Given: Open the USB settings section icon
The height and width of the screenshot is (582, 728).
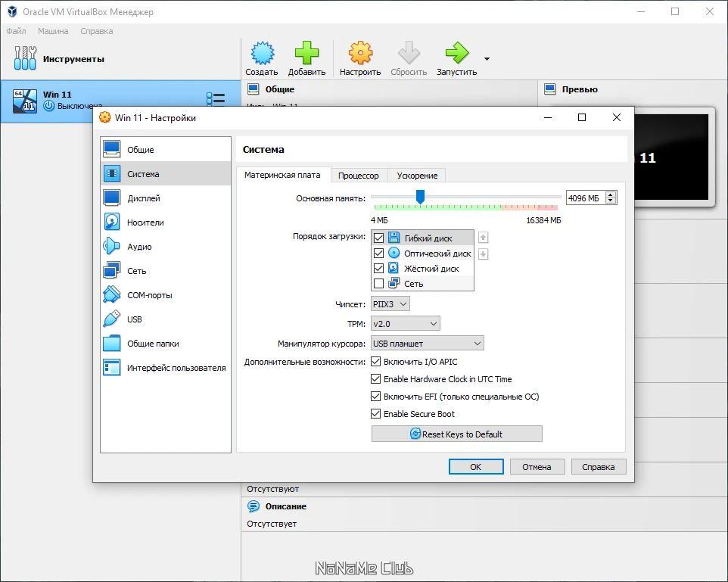Looking at the screenshot, I should point(112,319).
